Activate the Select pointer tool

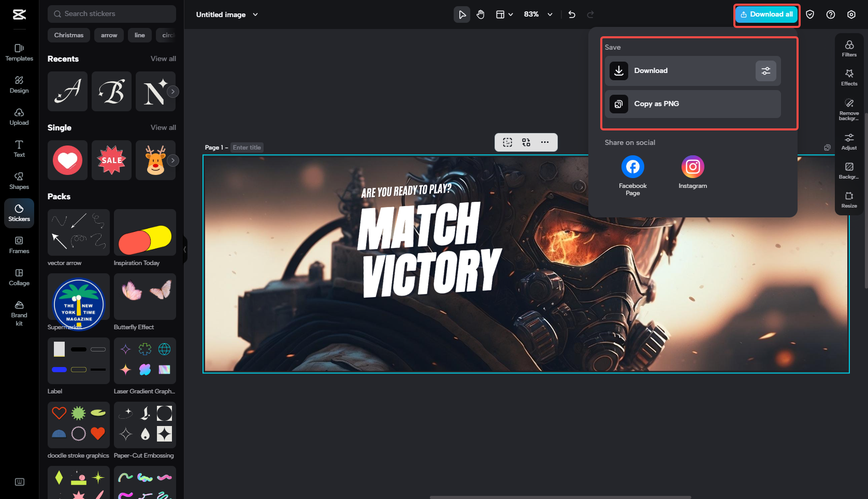pyautogui.click(x=462, y=14)
